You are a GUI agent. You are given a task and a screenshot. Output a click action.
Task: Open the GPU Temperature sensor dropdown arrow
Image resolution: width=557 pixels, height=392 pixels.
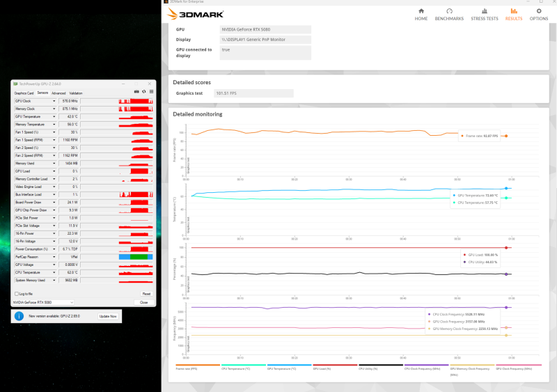pyautogui.click(x=54, y=117)
